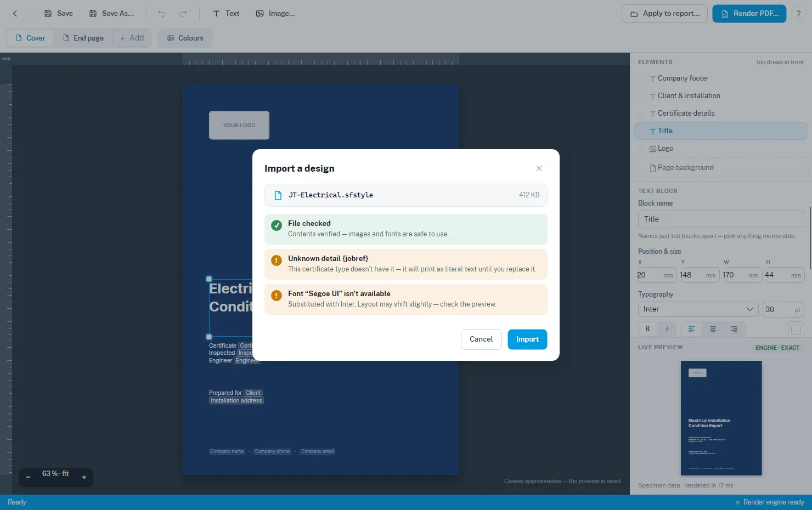Open the Colours tab
This screenshot has width=812, height=510.
point(185,38)
